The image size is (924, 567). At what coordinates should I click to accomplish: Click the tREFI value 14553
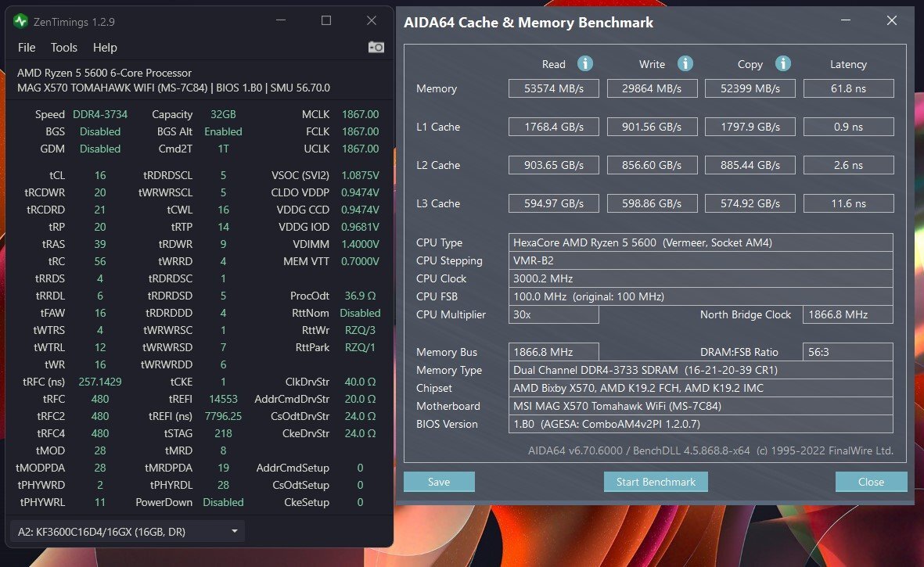click(223, 399)
